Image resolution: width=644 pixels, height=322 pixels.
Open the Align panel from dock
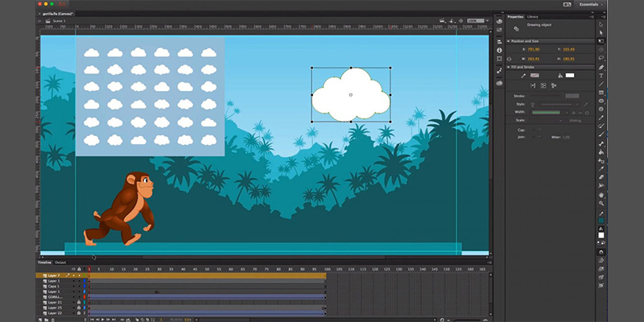(499, 42)
